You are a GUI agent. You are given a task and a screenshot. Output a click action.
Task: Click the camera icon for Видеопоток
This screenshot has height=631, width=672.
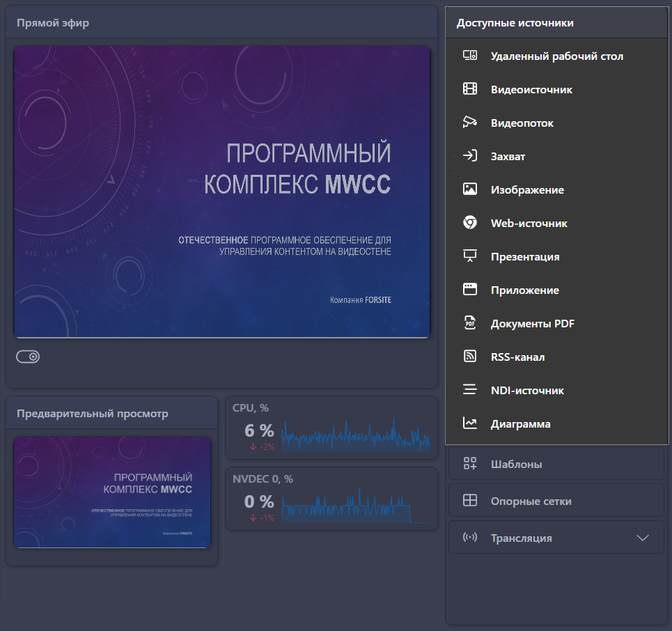coord(470,122)
